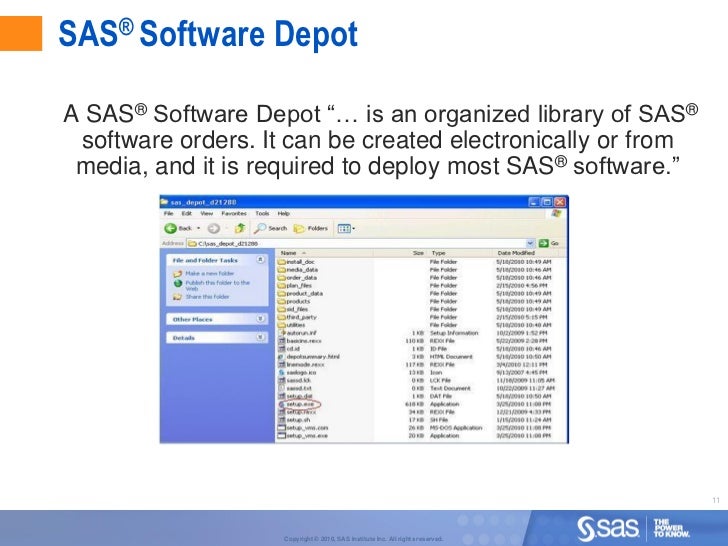Select the product_data folder icon

point(282,293)
